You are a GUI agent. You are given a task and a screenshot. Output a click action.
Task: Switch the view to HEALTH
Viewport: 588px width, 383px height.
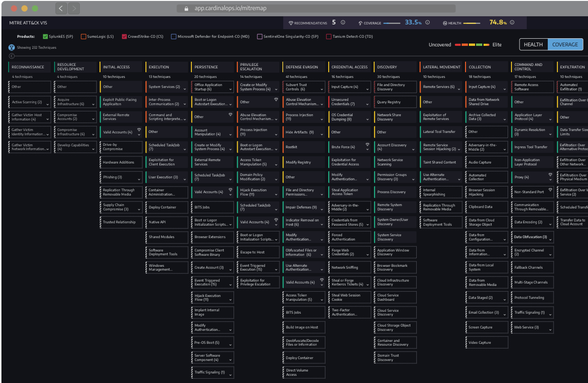(x=533, y=44)
